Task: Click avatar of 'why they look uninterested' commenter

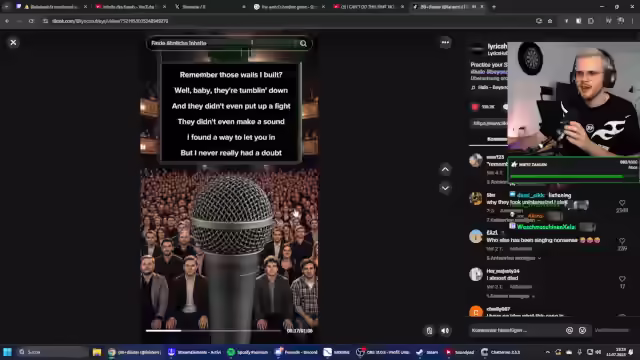Action: pos(476,198)
